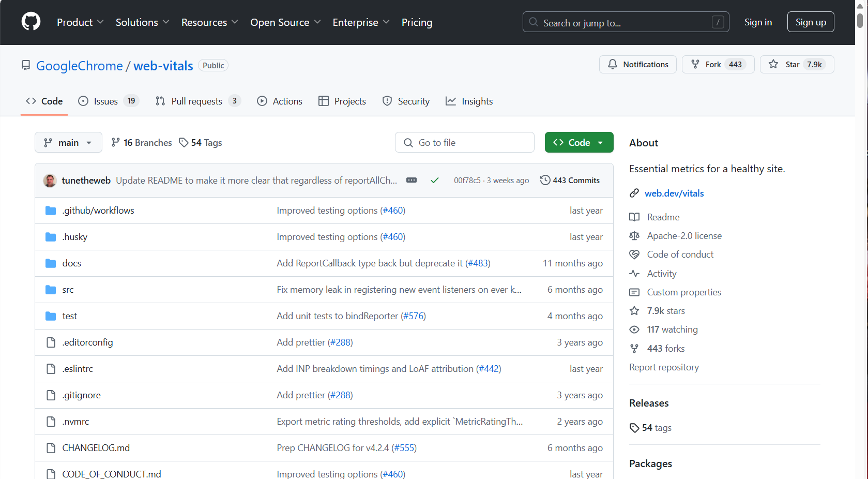Focus the Go to file field
Viewport: 868px width, 479px height.
coord(465,142)
